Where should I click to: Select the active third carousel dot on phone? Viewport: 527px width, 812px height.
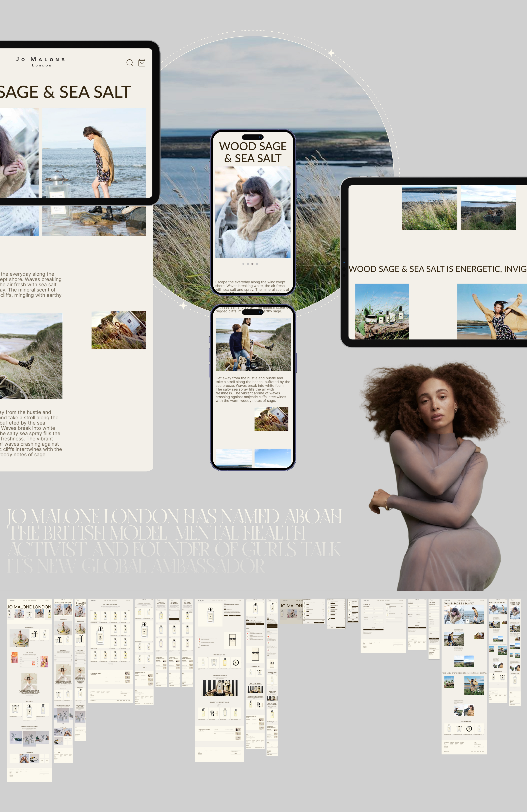click(x=252, y=264)
